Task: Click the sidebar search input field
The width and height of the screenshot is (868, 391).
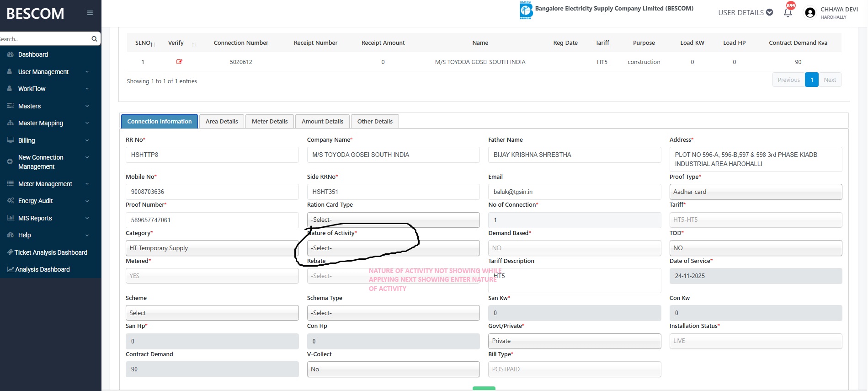Action: pos(45,39)
